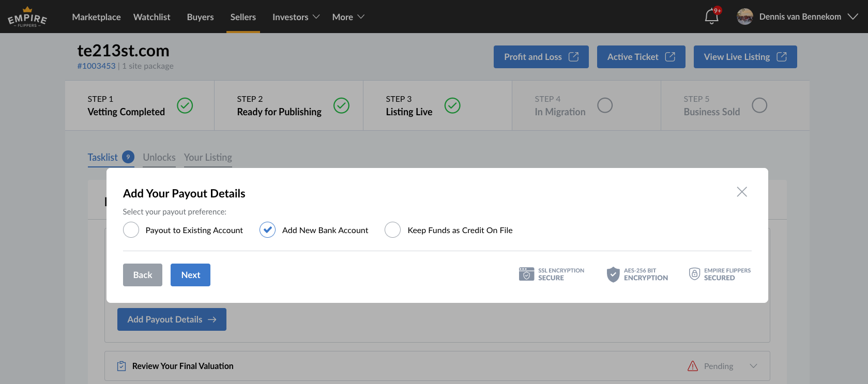Click the Tasklist count badge 9
Viewport: 868px width, 384px height.
coord(128,157)
